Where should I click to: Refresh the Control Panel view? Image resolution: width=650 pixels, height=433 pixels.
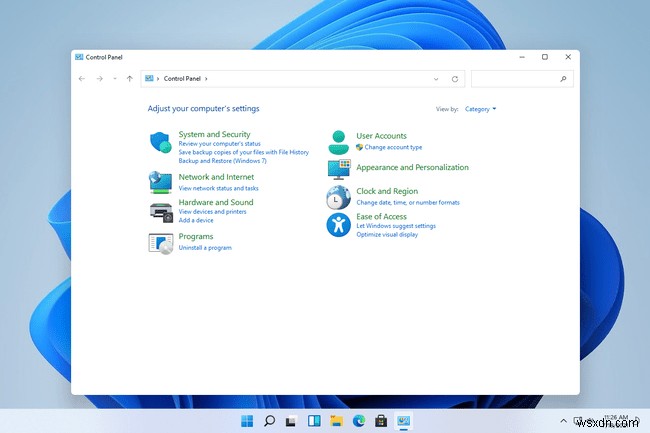[x=455, y=79]
